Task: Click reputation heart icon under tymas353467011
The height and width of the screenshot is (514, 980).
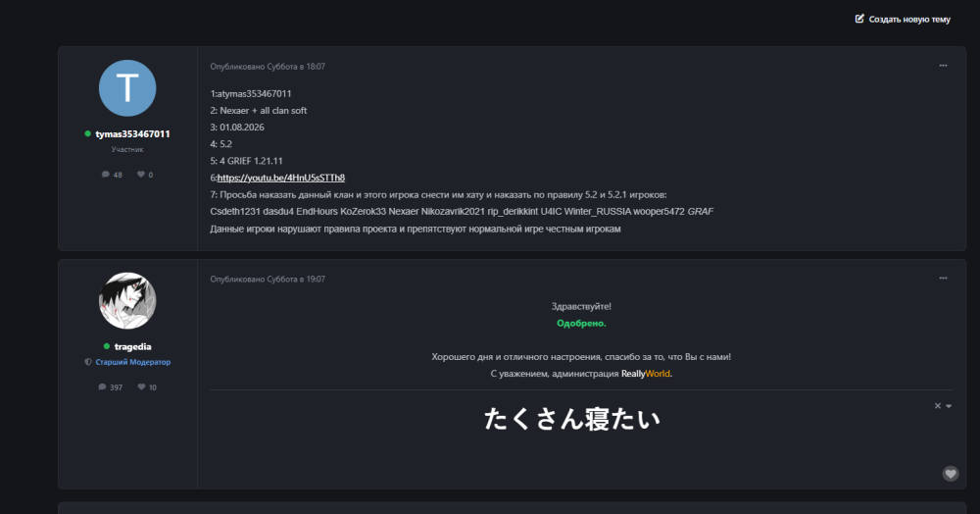Action: [x=141, y=175]
